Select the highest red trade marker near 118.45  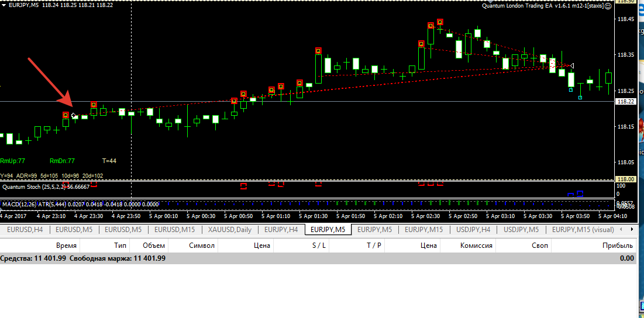440,22
